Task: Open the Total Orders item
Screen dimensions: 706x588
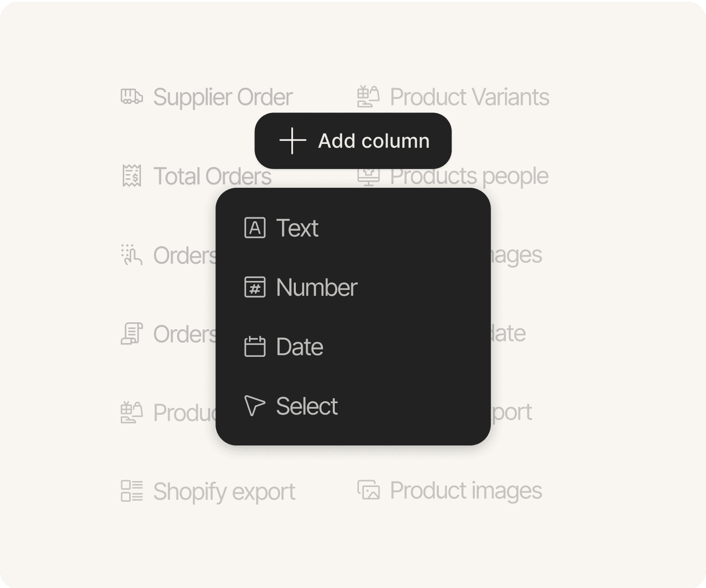Action: click(x=212, y=176)
